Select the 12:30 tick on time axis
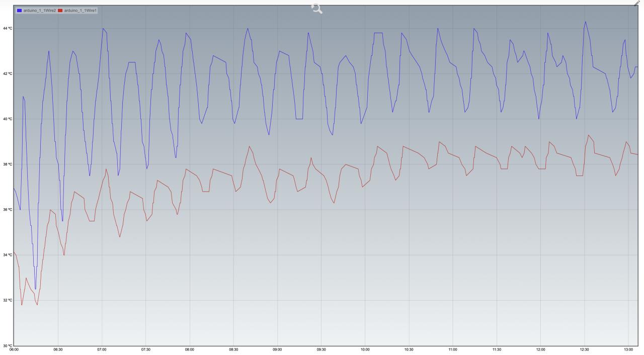 [585, 349]
